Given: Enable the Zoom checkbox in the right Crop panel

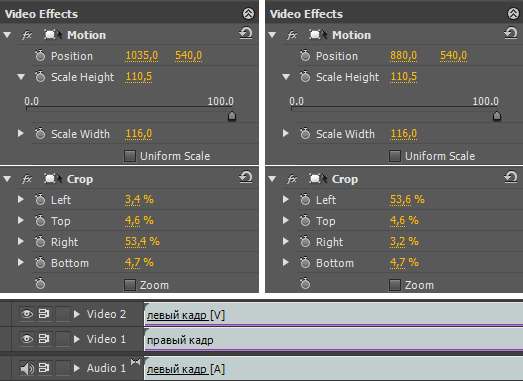Looking at the screenshot, I should coord(395,285).
